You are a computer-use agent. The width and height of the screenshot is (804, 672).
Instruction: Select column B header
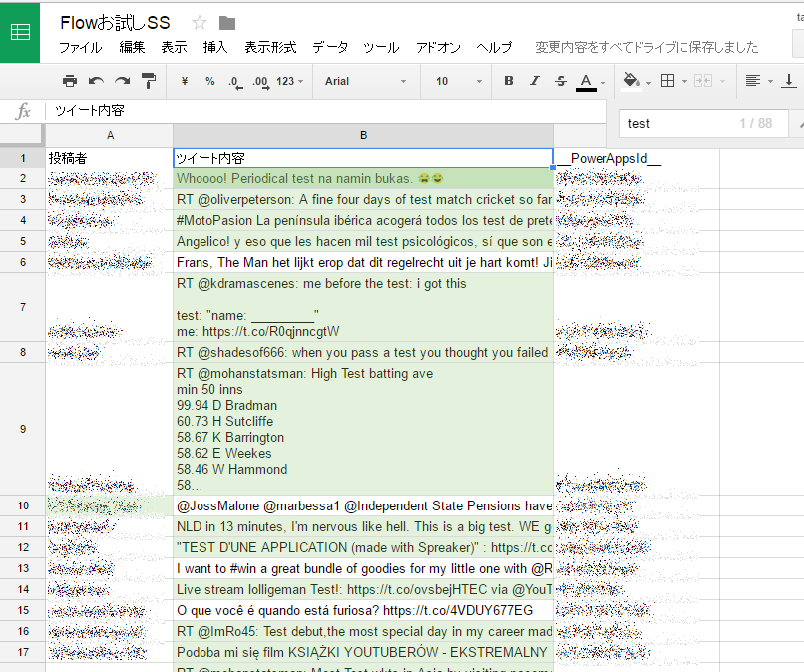pos(363,135)
